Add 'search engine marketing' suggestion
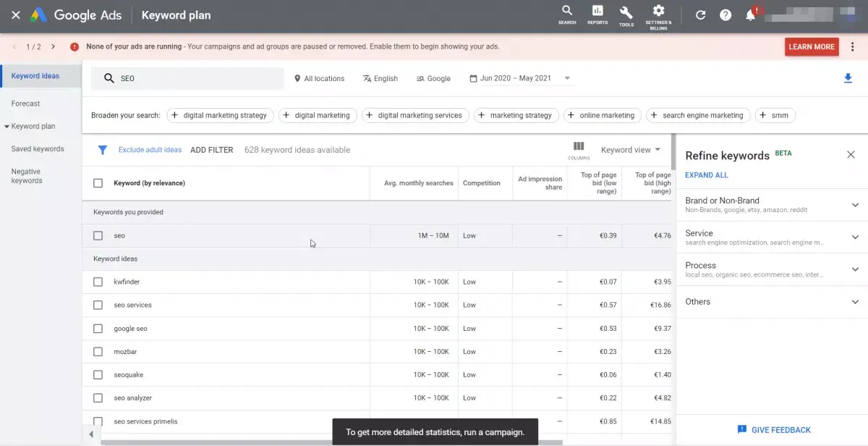This screenshot has width=868, height=446. (697, 115)
